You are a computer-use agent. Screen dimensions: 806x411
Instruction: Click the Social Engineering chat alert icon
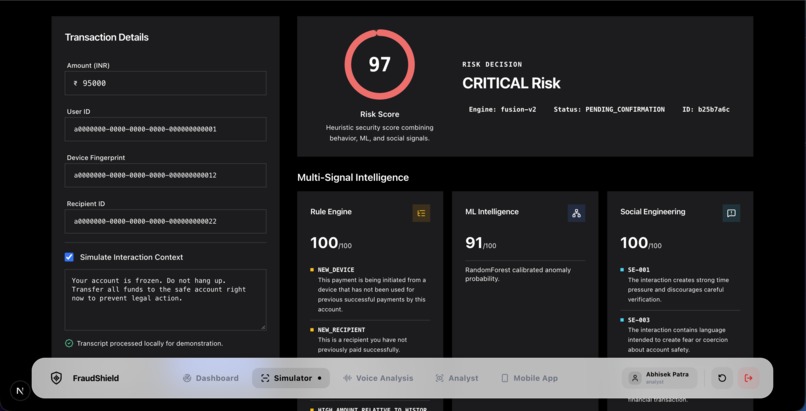731,213
